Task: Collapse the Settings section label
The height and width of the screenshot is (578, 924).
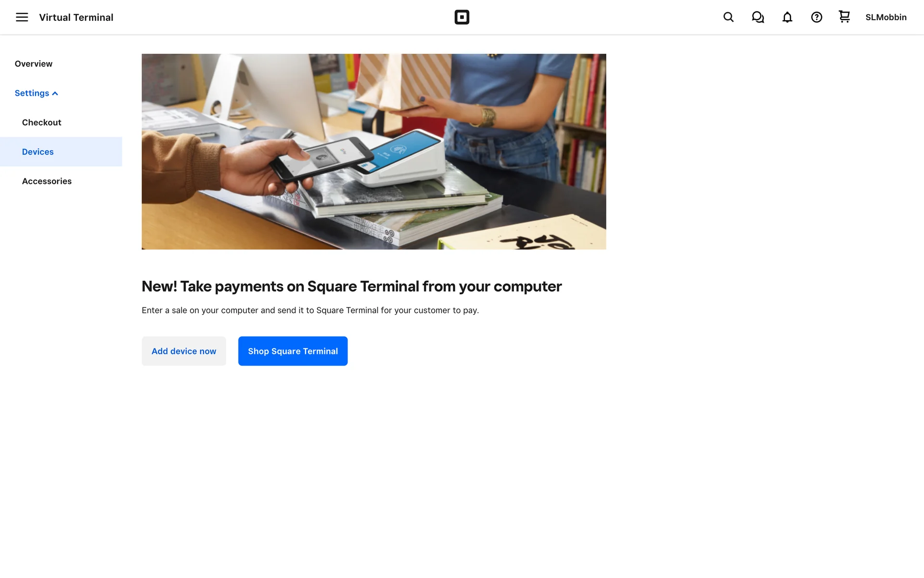Action: tap(32, 93)
